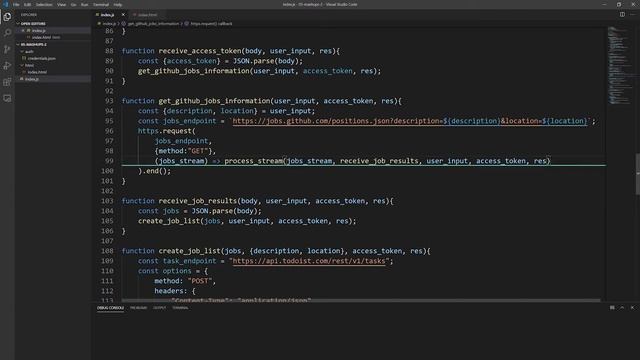Click the Split Editor icon
This screenshot has height=360, width=640.
click(622, 15)
